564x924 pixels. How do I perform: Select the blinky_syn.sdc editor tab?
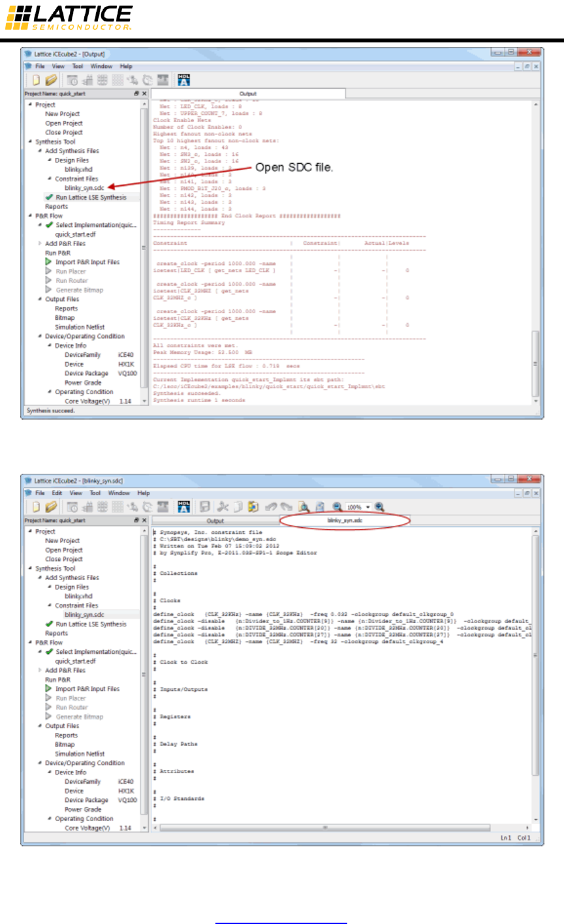pos(343,521)
